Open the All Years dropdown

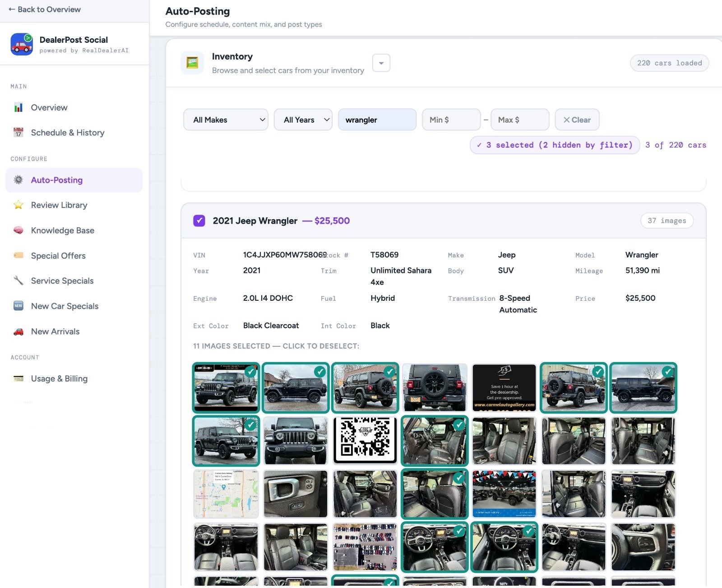(x=303, y=119)
